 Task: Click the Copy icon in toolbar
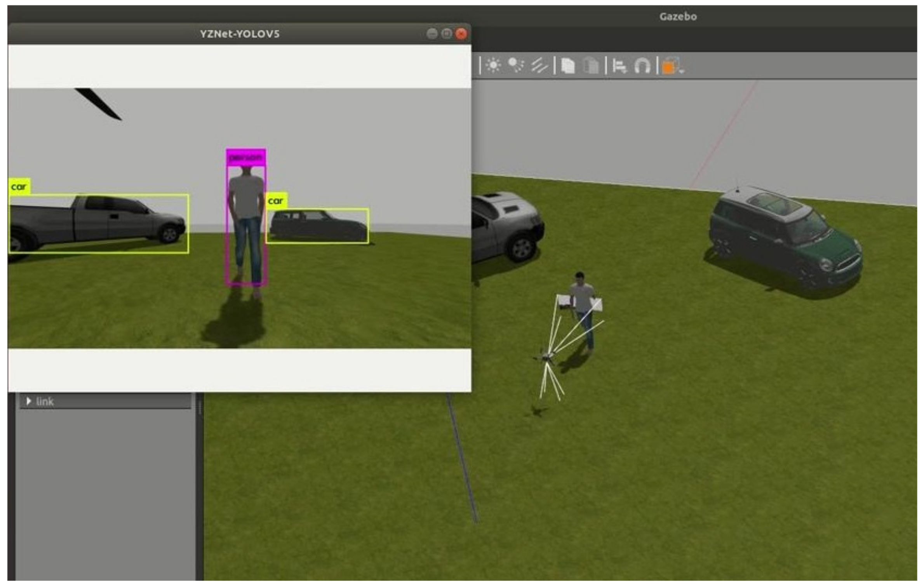coord(568,66)
